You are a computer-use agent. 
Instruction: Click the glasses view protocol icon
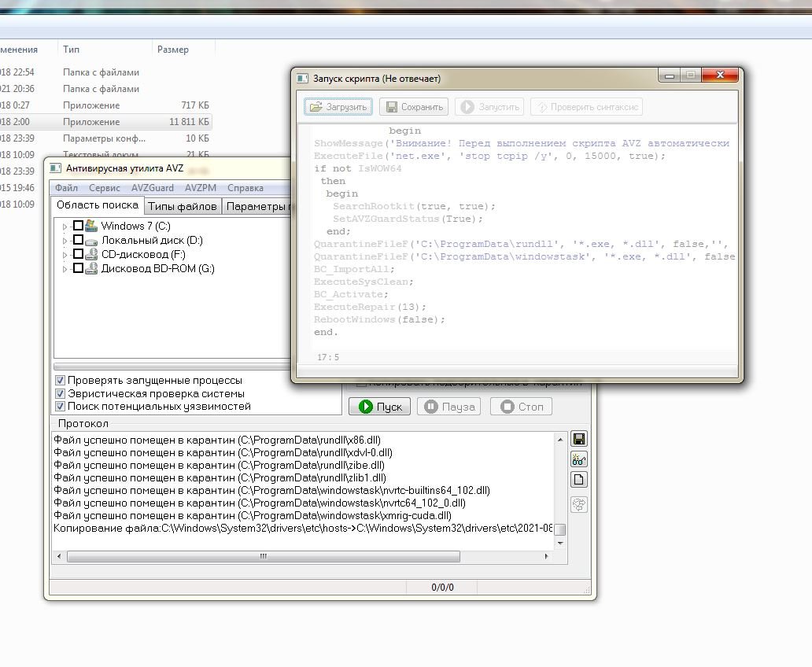coord(579,459)
